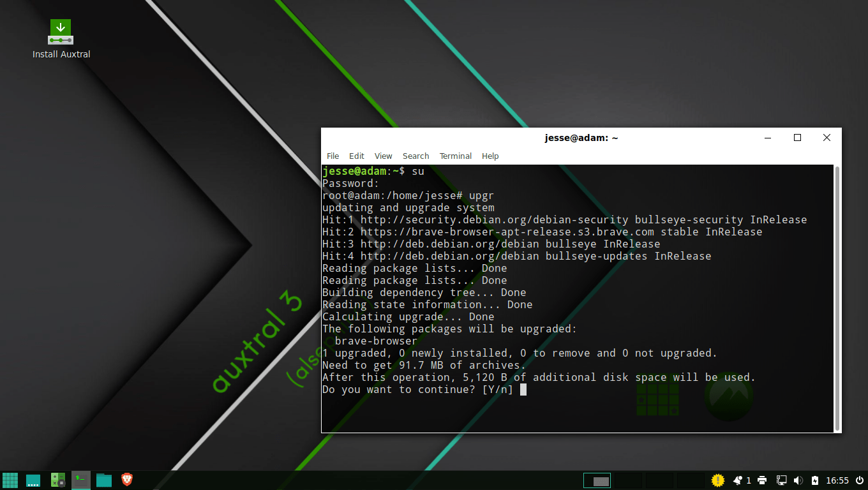Minimize the jesse@adam terminal window
The width and height of the screenshot is (868, 490).
click(x=767, y=138)
